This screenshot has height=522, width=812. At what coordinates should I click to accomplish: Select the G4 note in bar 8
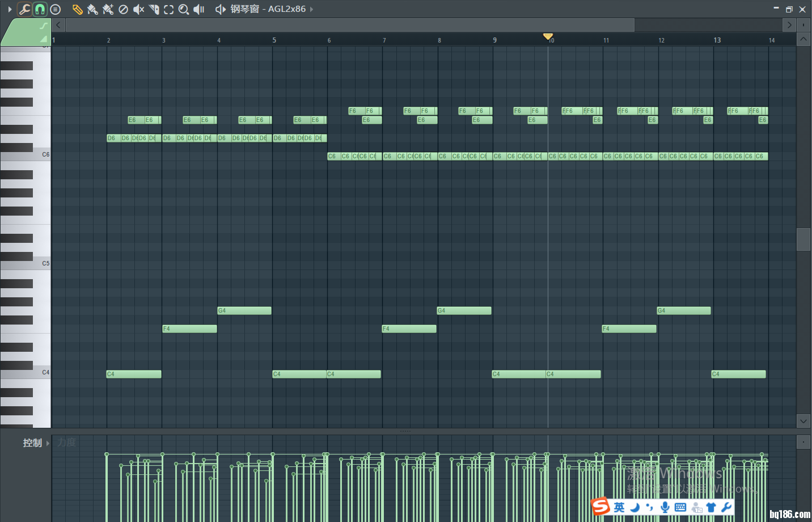[464, 310]
